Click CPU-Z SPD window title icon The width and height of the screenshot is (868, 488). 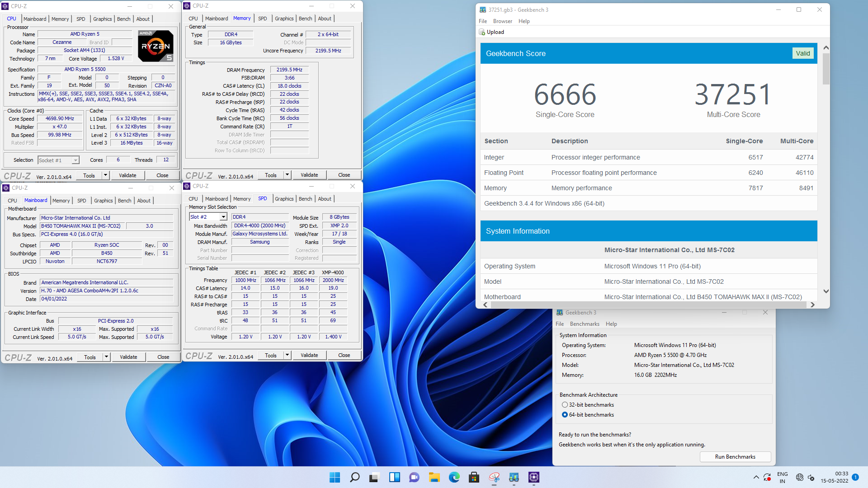tap(187, 186)
